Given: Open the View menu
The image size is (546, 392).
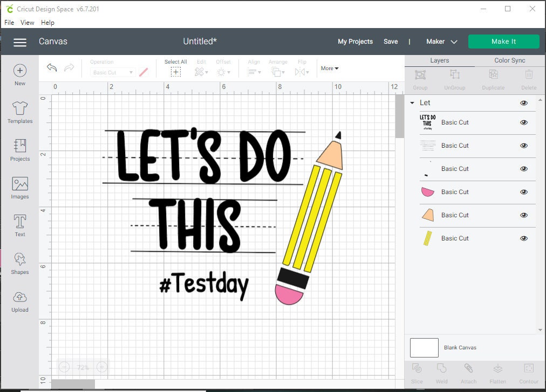Looking at the screenshot, I should pos(27,22).
